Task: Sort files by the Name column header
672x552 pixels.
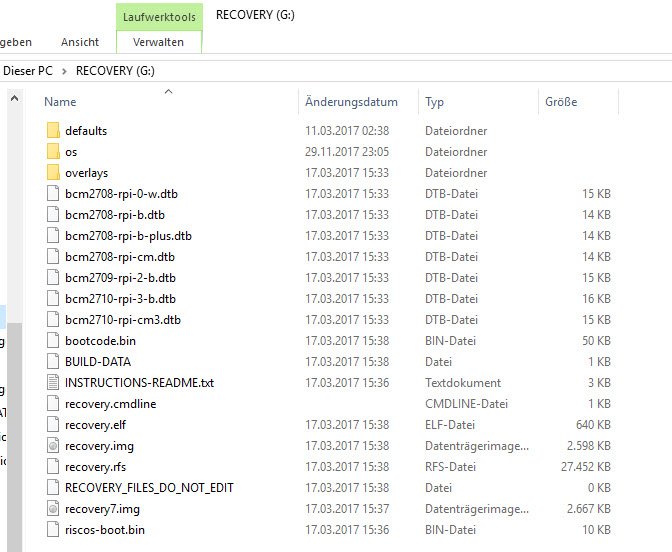Action: tap(60, 102)
